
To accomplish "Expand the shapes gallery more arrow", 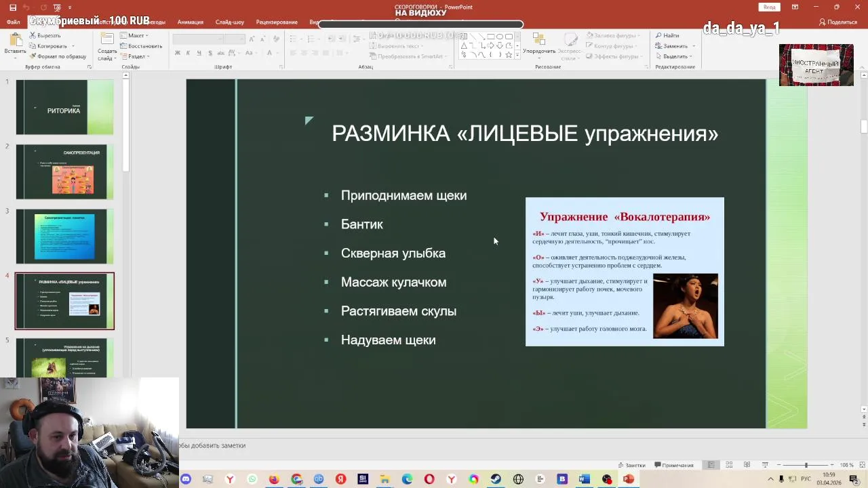I will 517,56.
